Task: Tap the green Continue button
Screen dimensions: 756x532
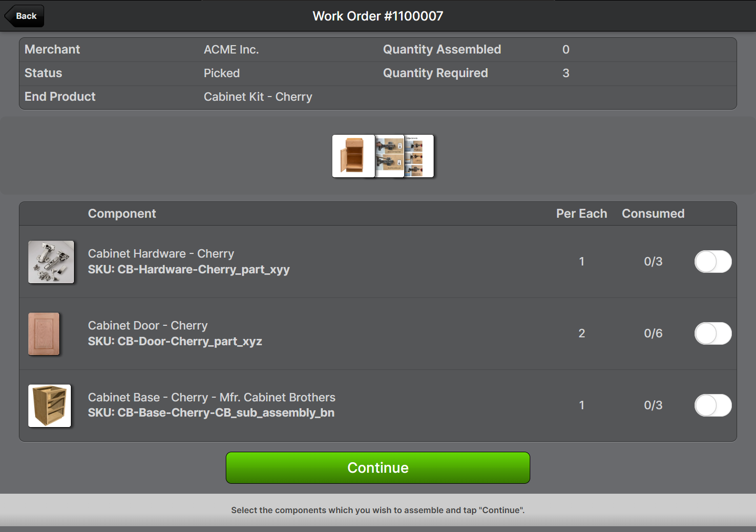Action: pyautogui.click(x=378, y=467)
